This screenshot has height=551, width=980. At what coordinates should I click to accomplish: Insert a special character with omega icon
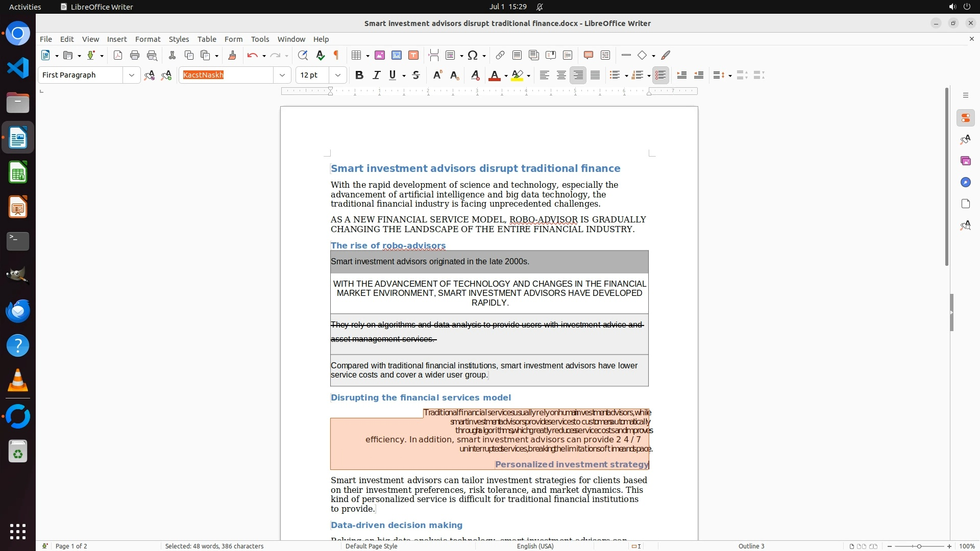(x=473, y=56)
